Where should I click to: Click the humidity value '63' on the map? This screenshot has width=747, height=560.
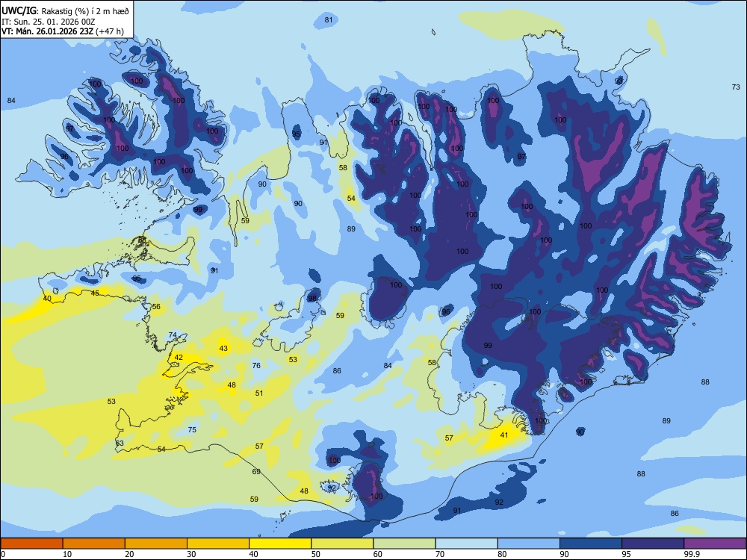(x=120, y=443)
